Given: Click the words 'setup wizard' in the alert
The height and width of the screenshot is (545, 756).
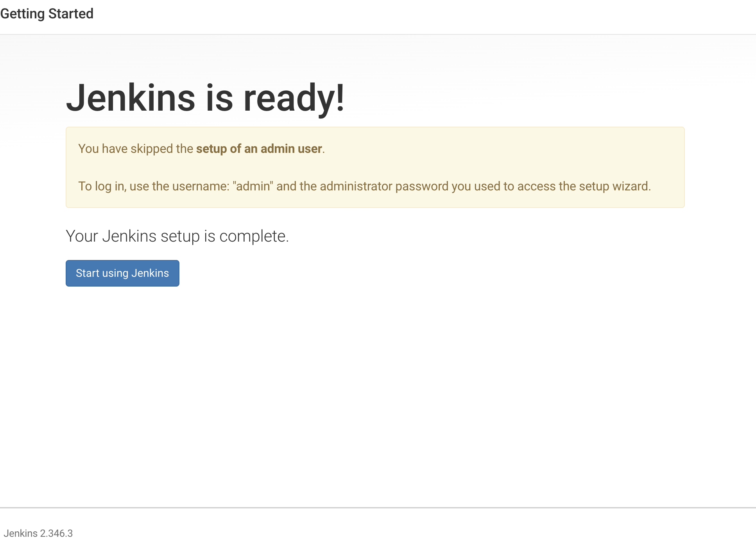Looking at the screenshot, I should click(x=614, y=186).
